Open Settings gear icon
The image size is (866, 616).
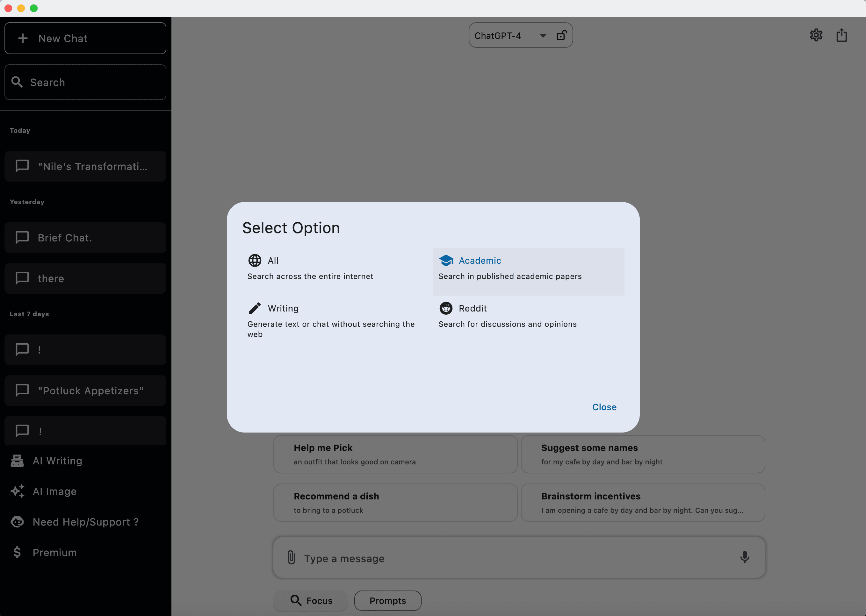(x=816, y=35)
